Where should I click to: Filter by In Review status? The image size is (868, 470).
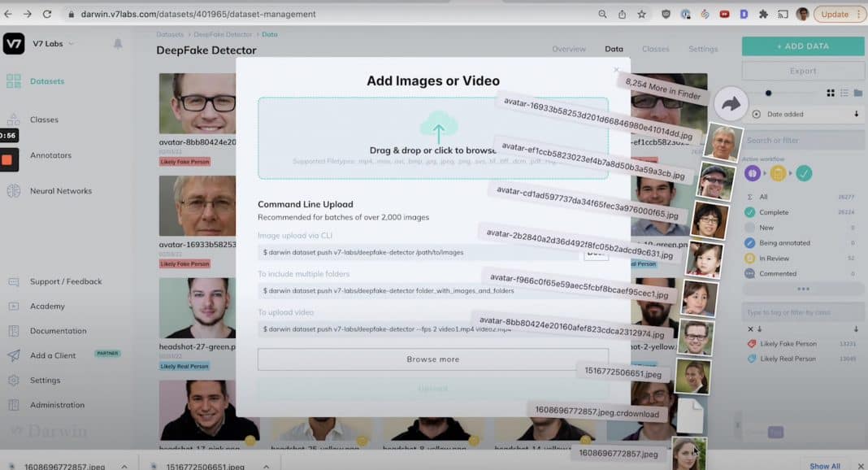pyautogui.click(x=775, y=258)
